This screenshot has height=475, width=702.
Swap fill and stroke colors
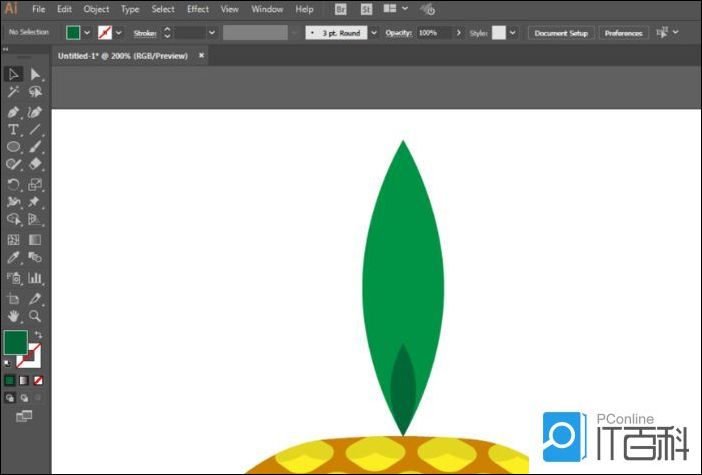(x=39, y=335)
